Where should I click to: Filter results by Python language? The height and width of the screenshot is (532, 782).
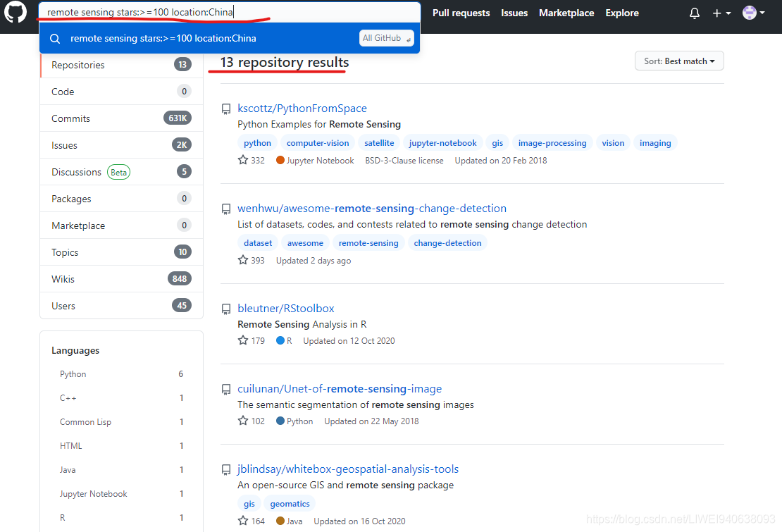121,374
